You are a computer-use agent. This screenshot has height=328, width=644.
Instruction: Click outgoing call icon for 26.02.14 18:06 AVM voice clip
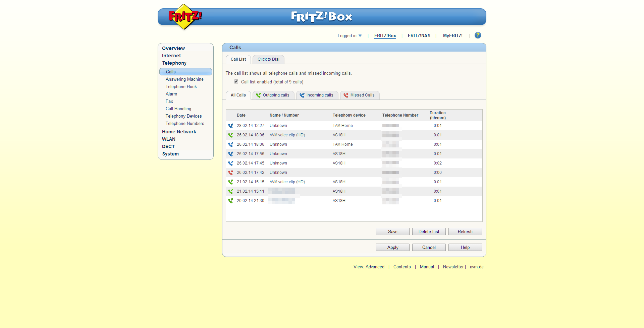(231, 135)
